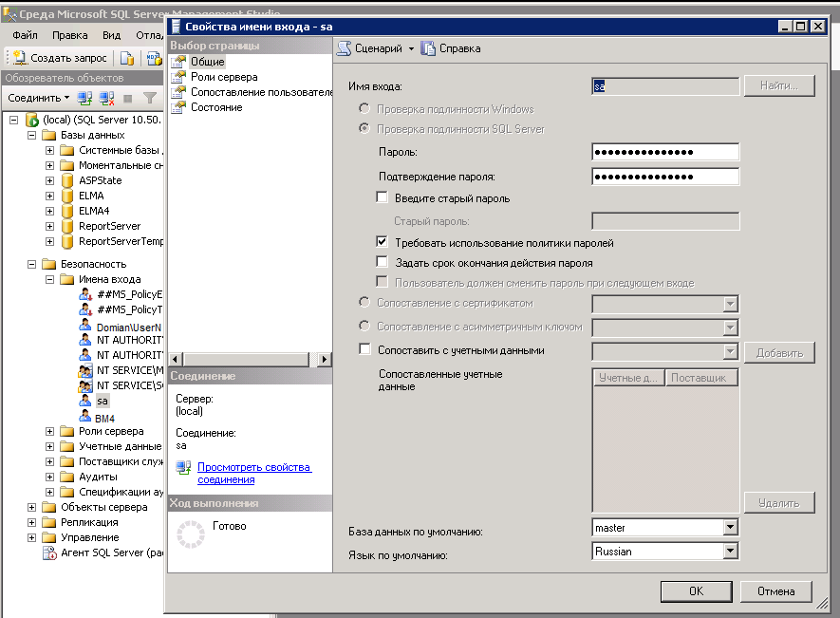Click the Создать запрос new query icon

pos(19,58)
